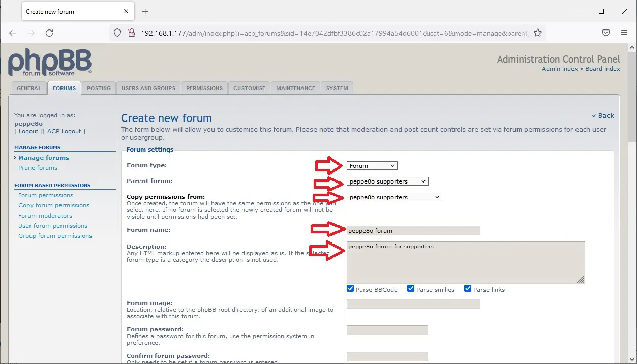Click the Admin index link
Screen dimensions: 637x364
(x=560, y=69)
